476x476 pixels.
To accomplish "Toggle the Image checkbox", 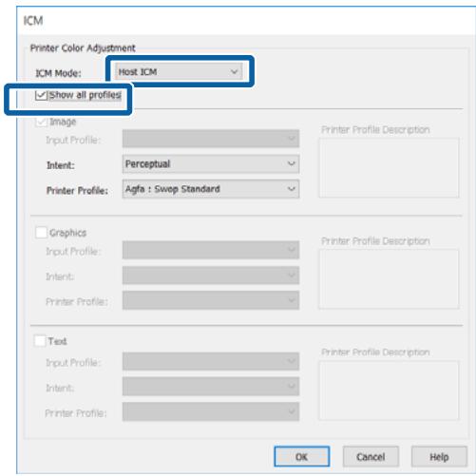I will tap(42, 122).
